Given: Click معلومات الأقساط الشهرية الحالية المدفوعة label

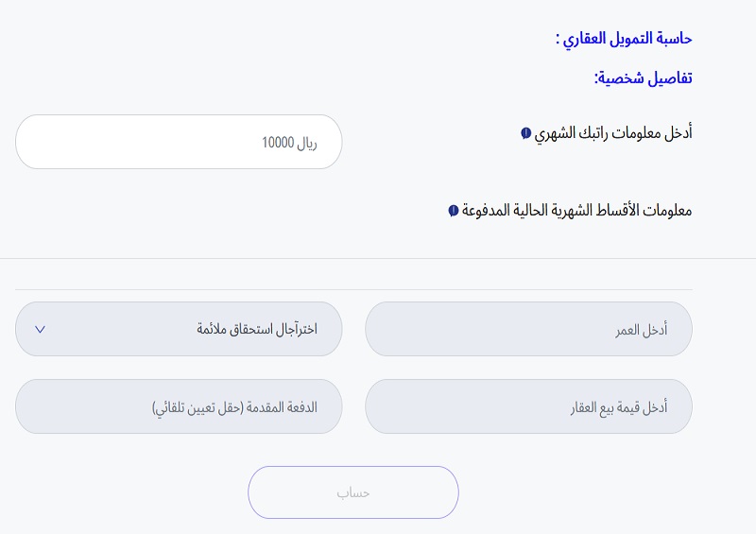Looking at the screenshot, I should click(576, 211).
